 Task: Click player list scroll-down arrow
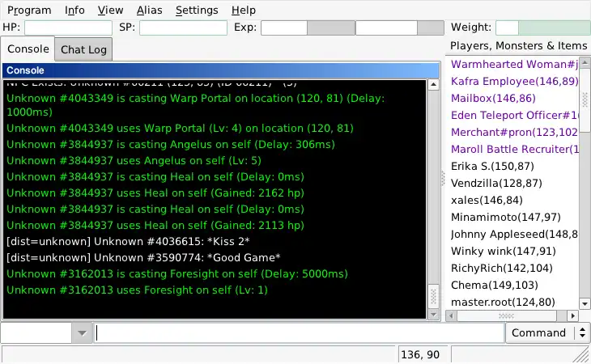[x=585, y=303]
